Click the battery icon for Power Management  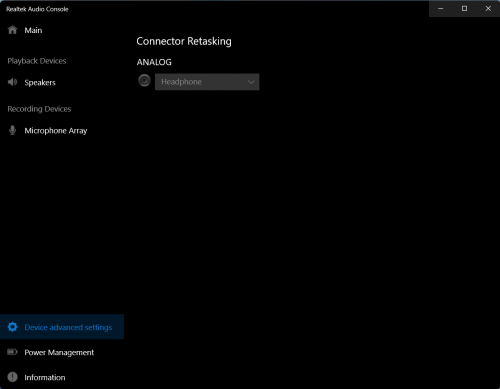pyautogui.click(x=12, y=352)
